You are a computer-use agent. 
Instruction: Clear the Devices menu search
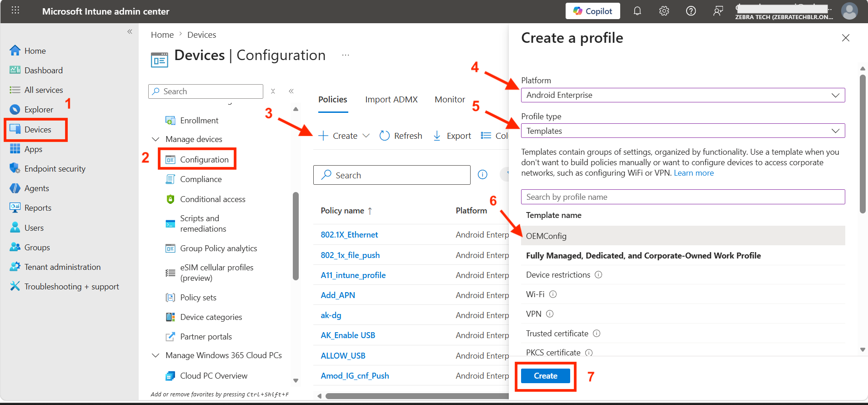273,91
